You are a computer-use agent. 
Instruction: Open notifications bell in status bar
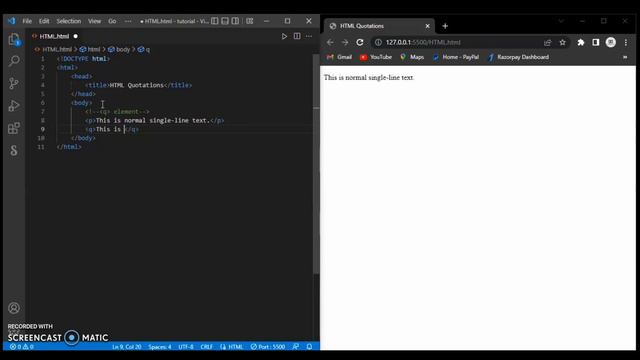click(309, 347)
